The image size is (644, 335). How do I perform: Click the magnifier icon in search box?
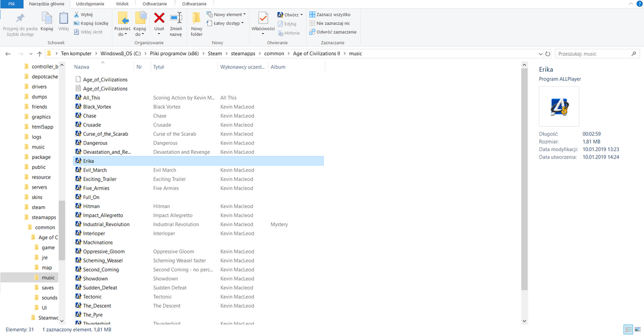click(x=634, y=54)
